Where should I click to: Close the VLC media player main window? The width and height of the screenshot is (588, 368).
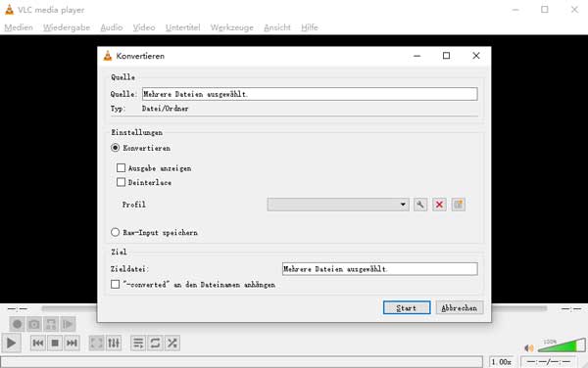(574, 10)
